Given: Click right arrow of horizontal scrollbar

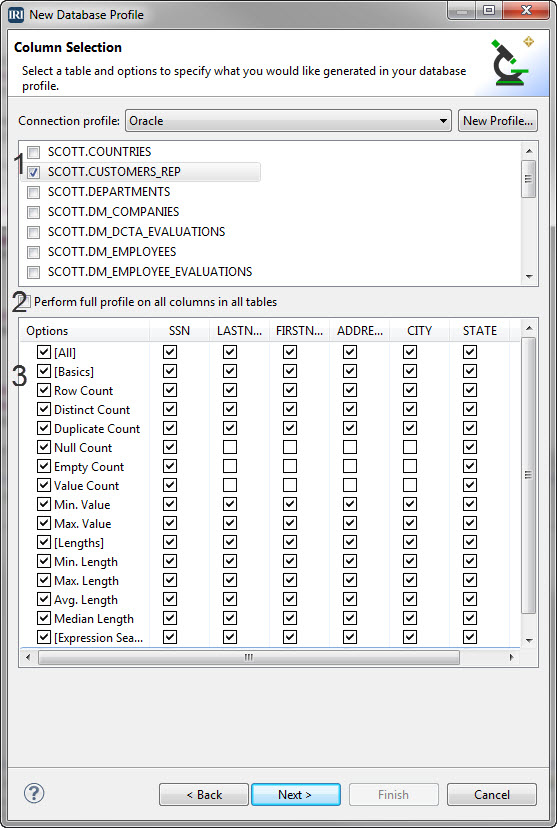Looking at the screenshot, I should pos(511,657).
